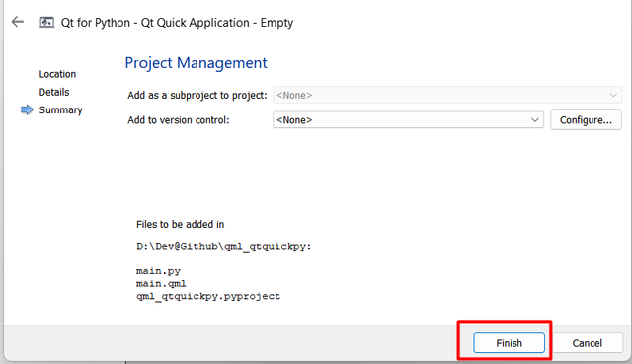The height and width of the screenshot is (364, 632).
Task: Click the Add as a subproject label
Action: click(197, 95)
